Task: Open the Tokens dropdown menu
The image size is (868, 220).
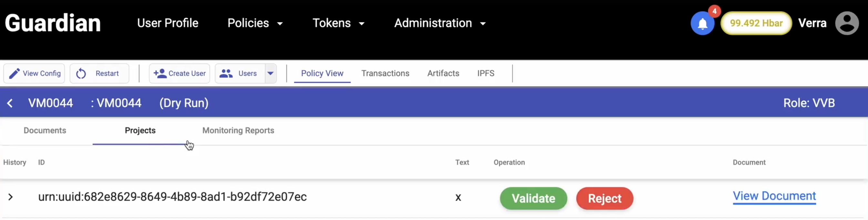Action: [x=338, y=23]
